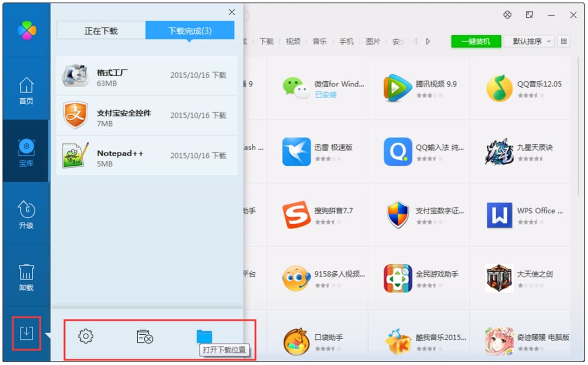The width and height of the screenshot is (588, 365).
Task: Open the 支付宝数字证书 shield icon
Action: tap(398, 214)
